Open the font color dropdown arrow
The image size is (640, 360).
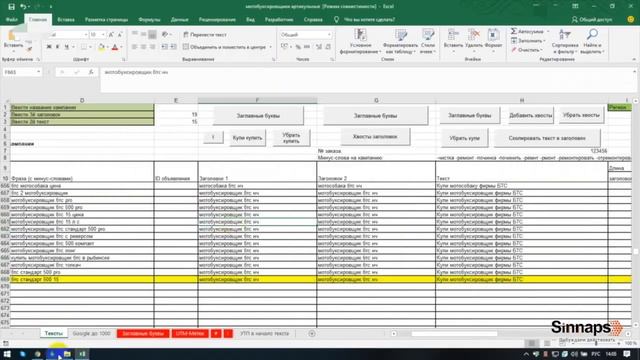121,47
